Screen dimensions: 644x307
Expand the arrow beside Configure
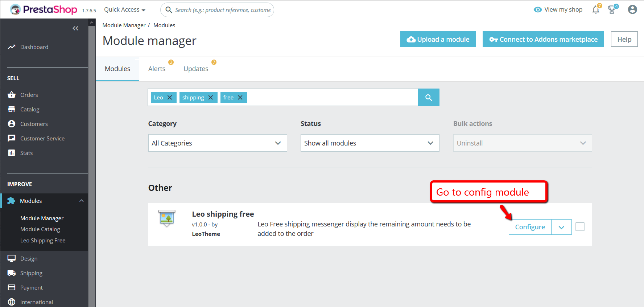(x=562, y=227)
